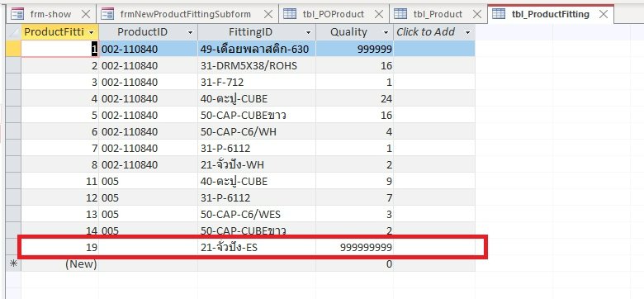Open the Quality column filter dropdown

pyautogui.click(x=386, y=32)
